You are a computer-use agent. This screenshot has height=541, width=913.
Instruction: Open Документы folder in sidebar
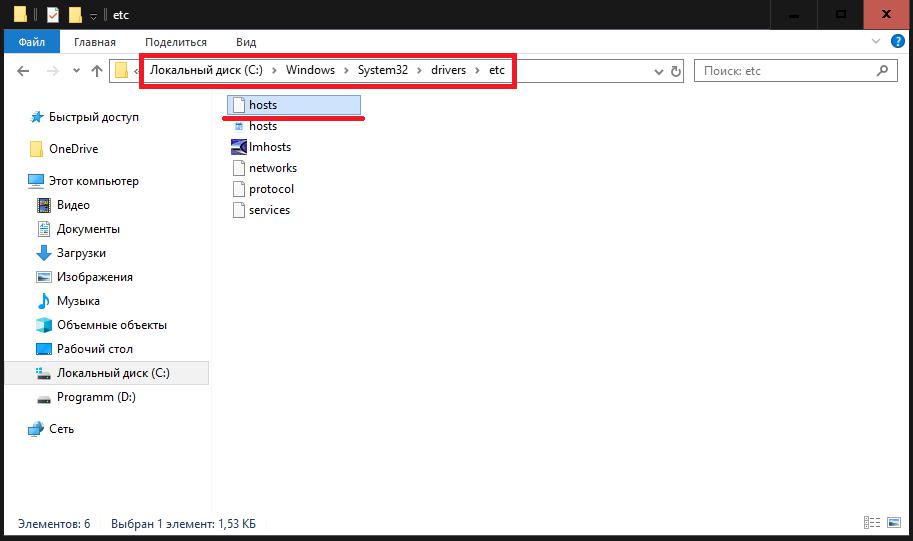tap(88, 229)
